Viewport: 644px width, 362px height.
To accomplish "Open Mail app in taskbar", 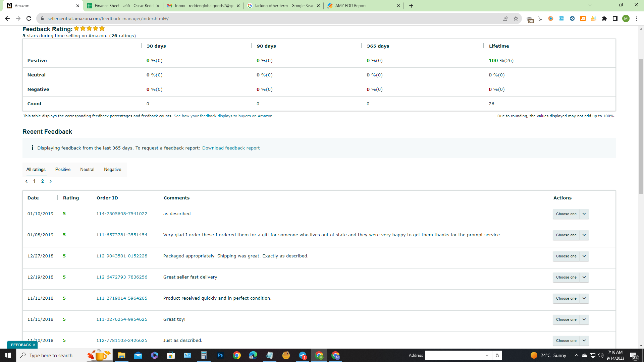I will [x=138, y=355].
